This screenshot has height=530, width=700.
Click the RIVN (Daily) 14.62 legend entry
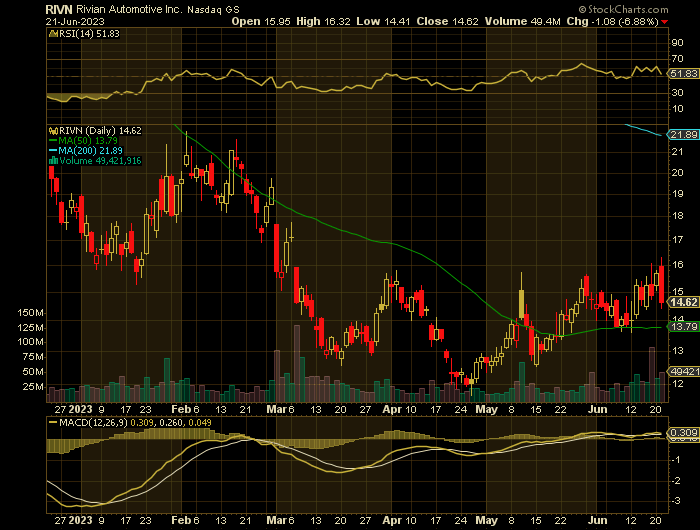click(100, 131)
